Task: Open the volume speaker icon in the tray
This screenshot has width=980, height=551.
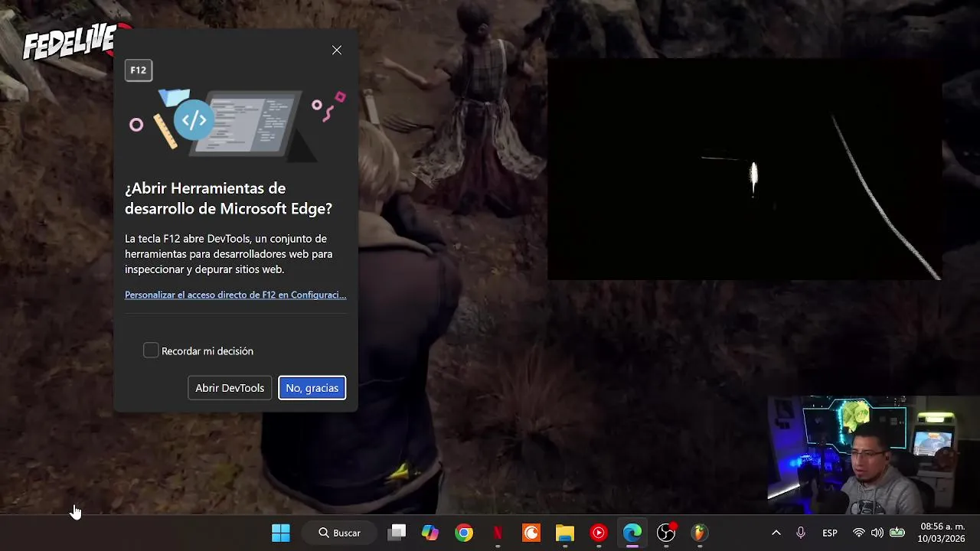Action: point(877,533)
